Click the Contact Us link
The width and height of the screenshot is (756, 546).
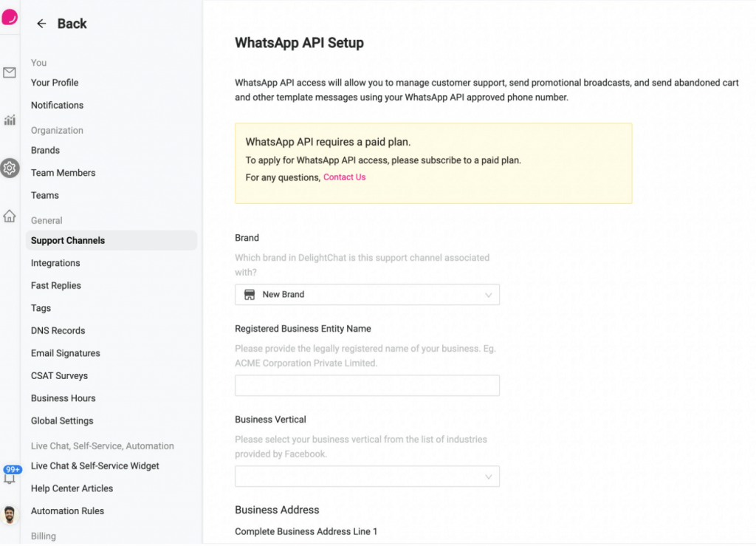point(344,177)
